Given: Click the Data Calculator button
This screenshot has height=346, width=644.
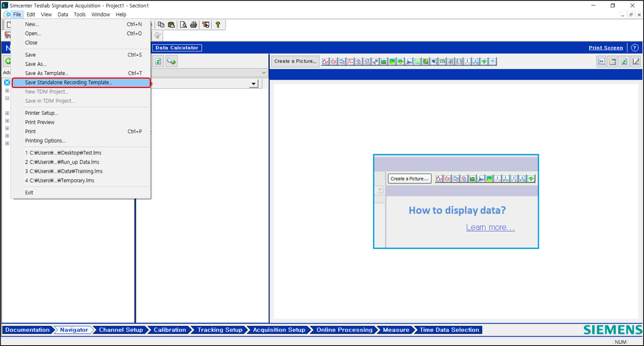Looking at the screenshot, I should click(177, 48).
